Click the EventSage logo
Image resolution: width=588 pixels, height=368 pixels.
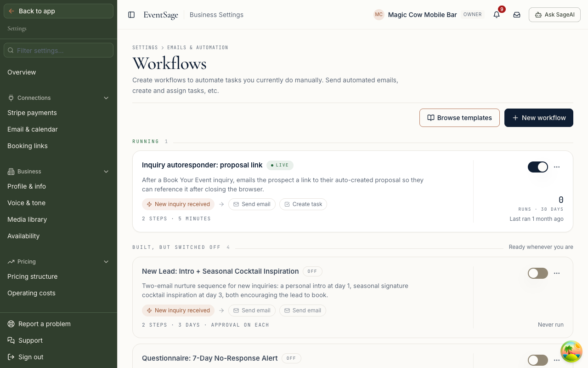(x=161, y=15)
